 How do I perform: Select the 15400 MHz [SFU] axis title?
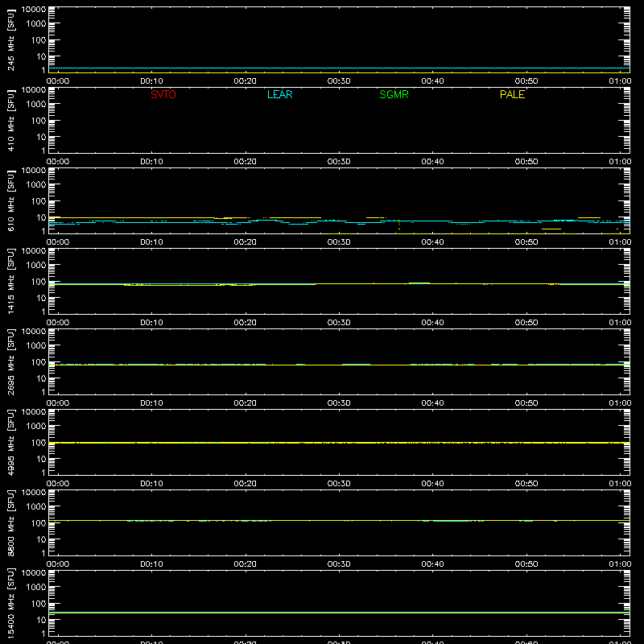(10, 603)
